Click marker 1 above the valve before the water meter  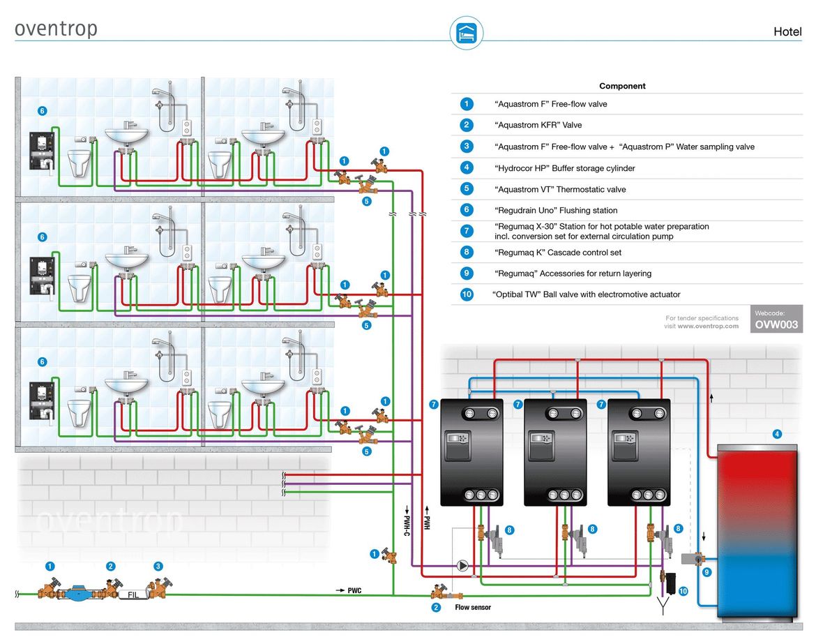(50, 566)
